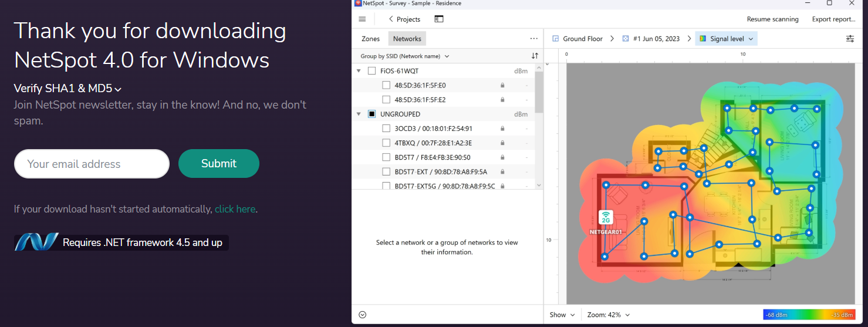
Task: Click the email address field
Action: 92,164
